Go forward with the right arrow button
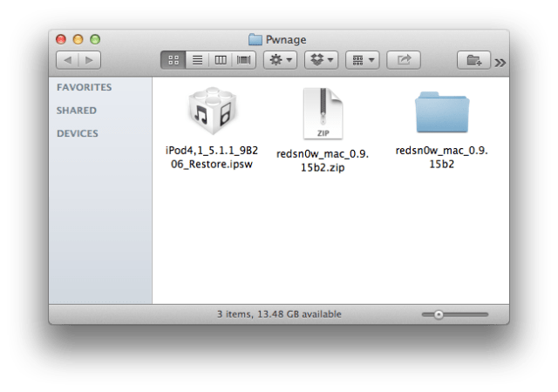This screenshot has height=392, width=558. click(x=90, y=60)
